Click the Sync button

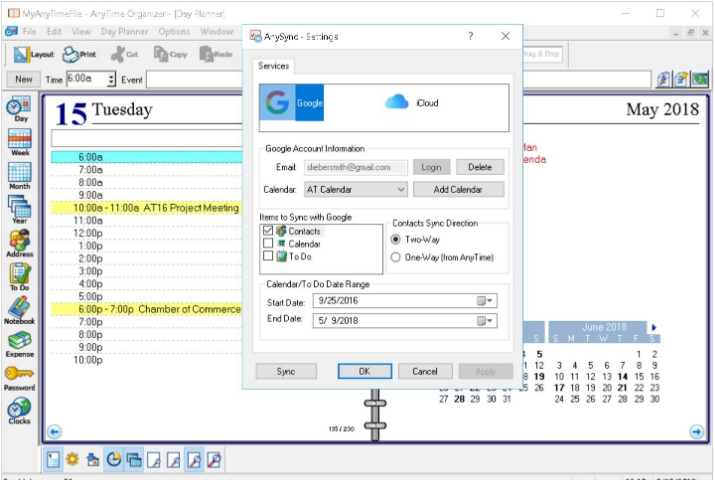click(x=286, y=371)
